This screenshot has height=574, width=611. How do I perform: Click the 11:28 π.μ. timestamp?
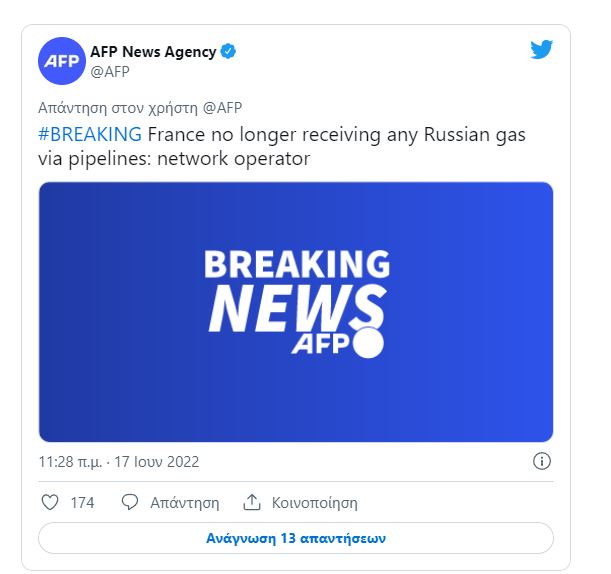[70, 462]
